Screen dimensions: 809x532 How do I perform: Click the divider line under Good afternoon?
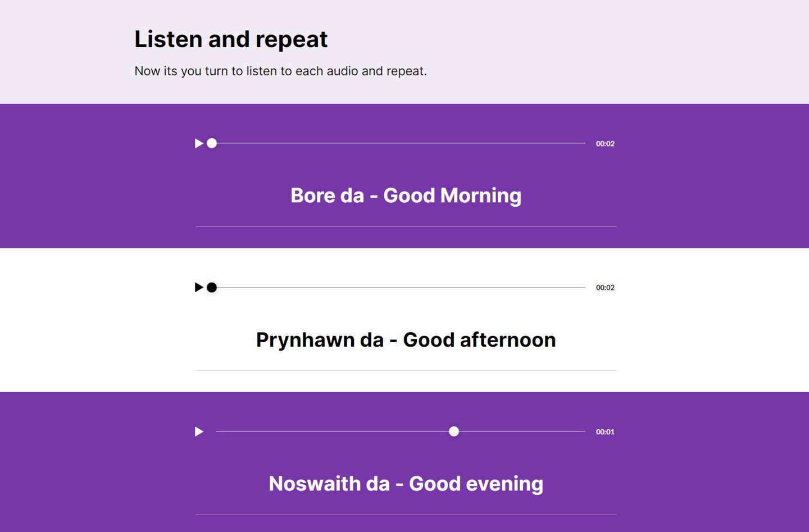406,370
